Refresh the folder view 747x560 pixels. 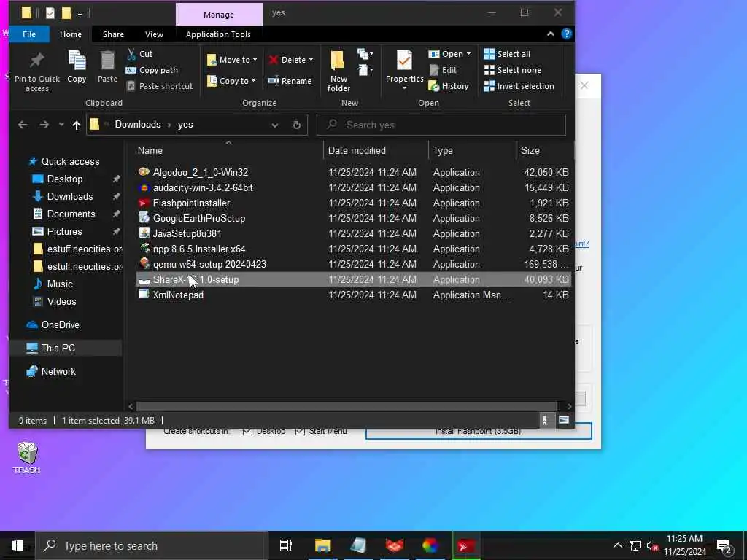point(296,125)
